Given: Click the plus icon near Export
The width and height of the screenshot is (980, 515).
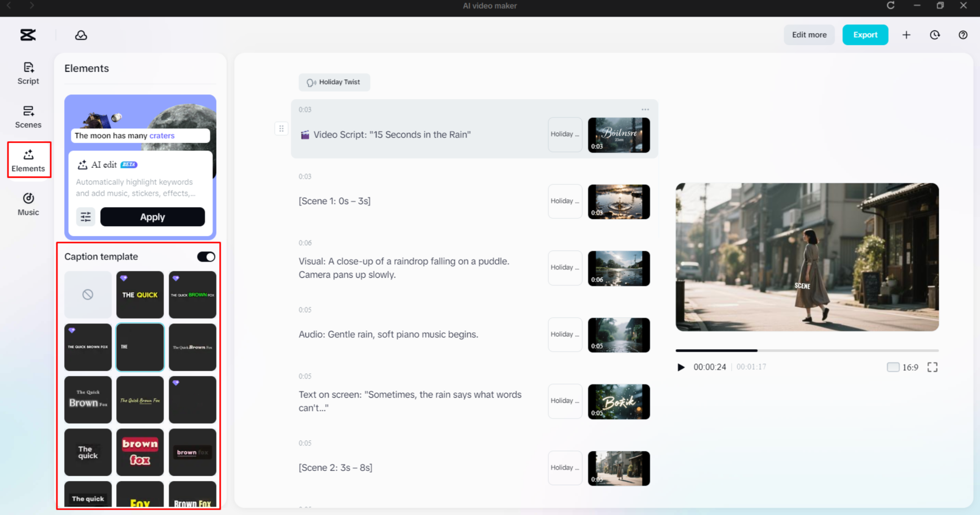Looking at the screenshot, I should tap(906, 35).
